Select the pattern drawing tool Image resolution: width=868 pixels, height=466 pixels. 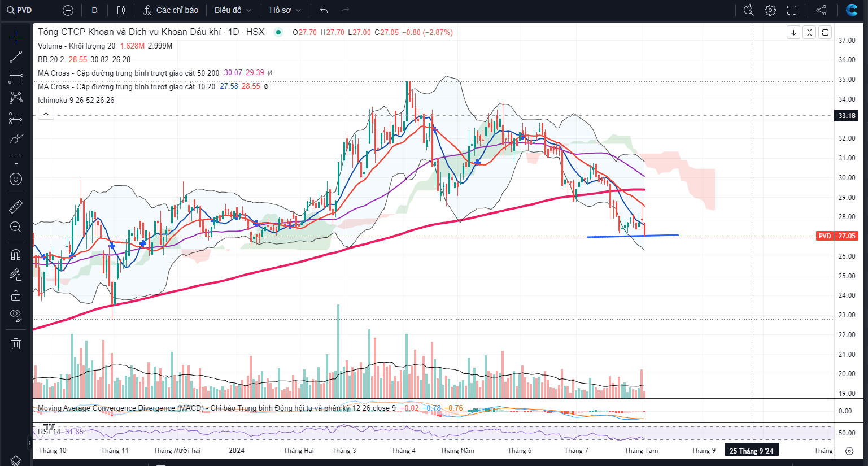click(16, 98)
